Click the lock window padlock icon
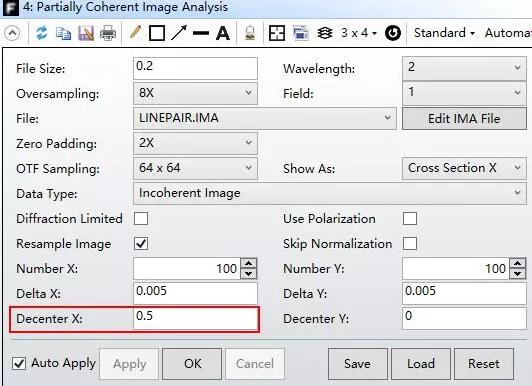Screen dimensions: 532x386 tap(250, 33)
